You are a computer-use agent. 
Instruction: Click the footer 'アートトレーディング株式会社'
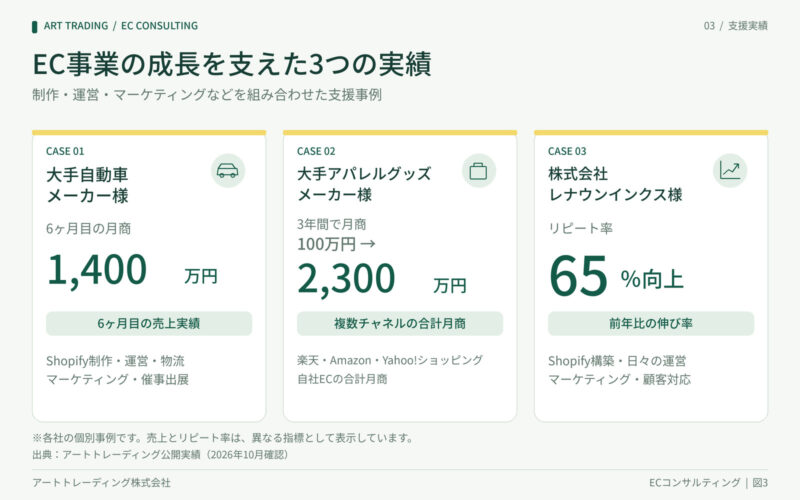tap(102, 482)
